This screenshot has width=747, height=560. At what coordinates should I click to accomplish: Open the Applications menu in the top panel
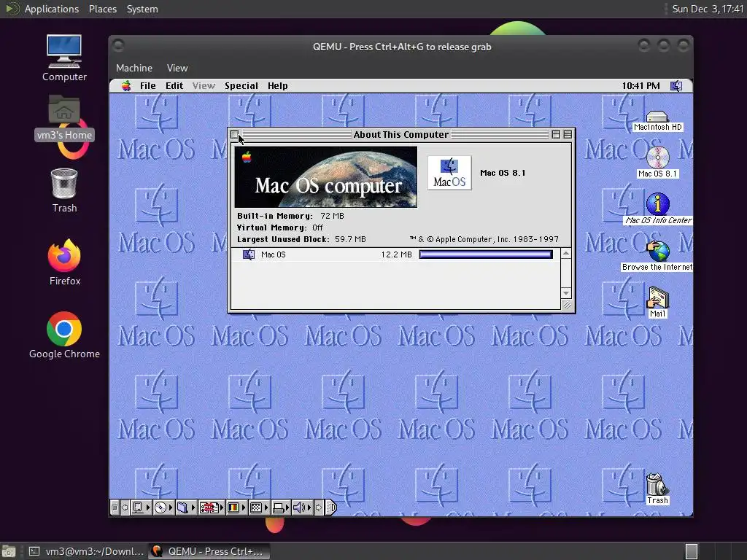(x=52, y=9)
